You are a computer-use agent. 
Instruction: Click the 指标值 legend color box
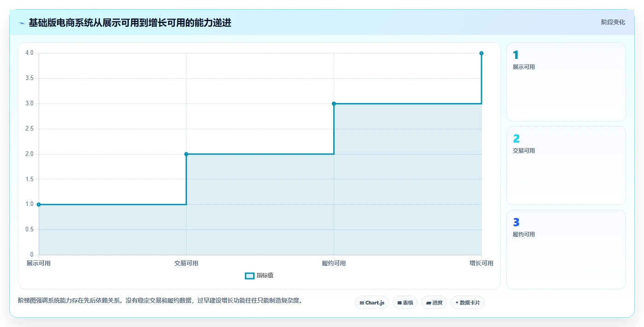pos(249,275)
